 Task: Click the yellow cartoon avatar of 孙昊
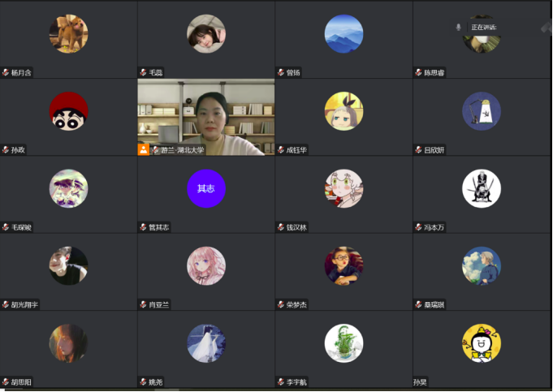click(x=482, y=343)
